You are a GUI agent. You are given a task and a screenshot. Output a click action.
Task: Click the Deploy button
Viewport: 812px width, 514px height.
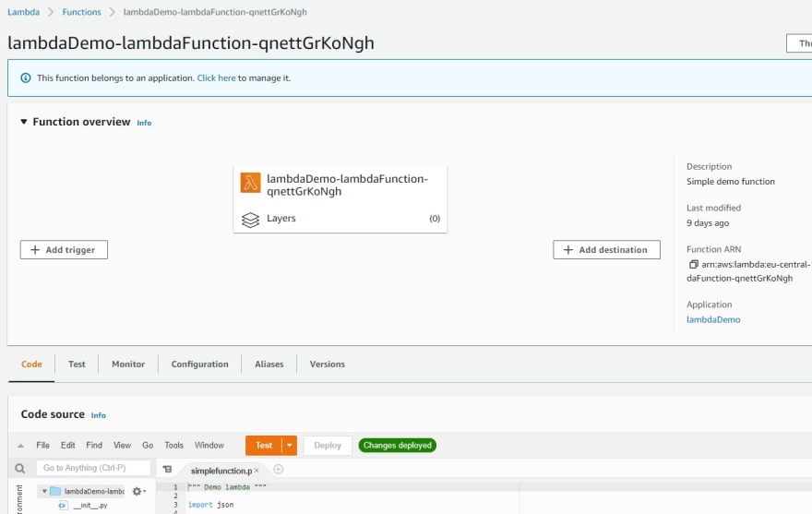pos(328,445)
